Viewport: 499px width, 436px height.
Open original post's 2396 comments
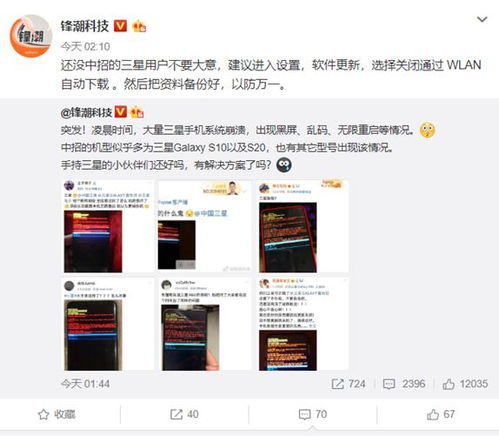[x=404, y=384]
